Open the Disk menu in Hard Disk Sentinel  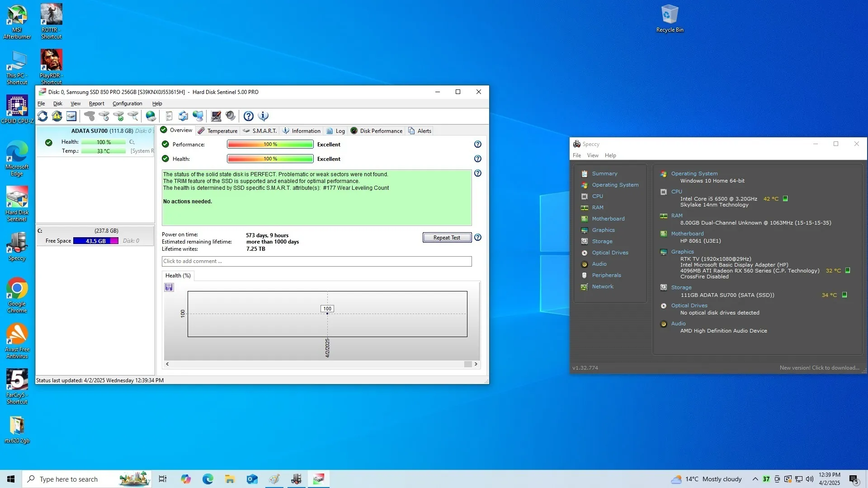pos(57,103)
